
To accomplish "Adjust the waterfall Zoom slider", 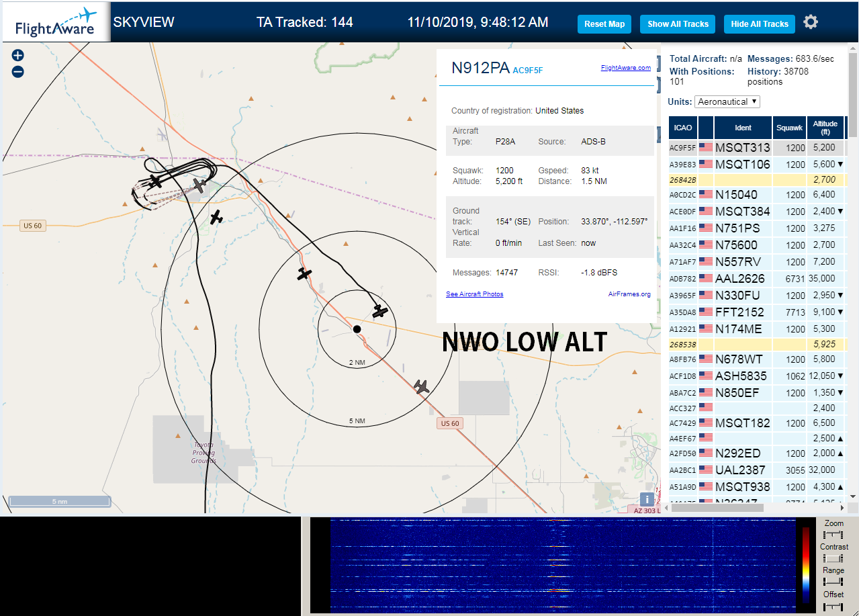I will (x=833, y=535).
